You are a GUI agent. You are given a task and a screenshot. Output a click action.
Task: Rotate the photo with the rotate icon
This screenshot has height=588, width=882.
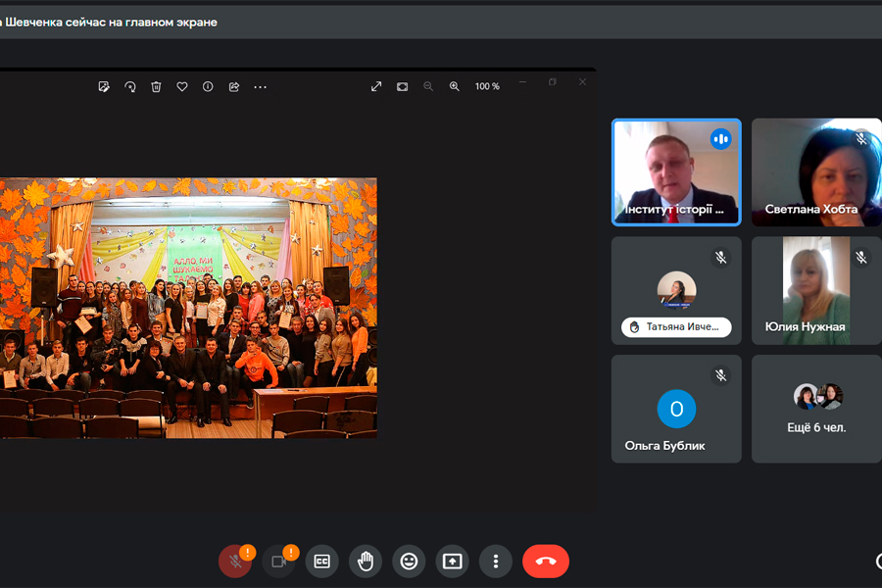130,86
